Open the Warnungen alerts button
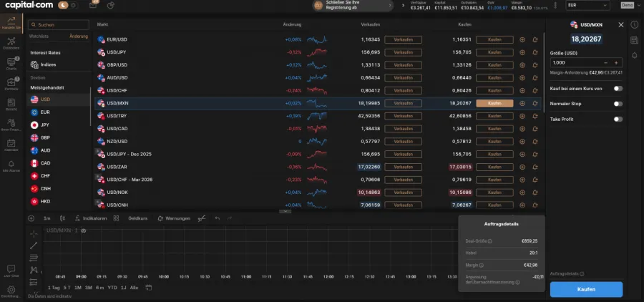 [x=174, y=218]
